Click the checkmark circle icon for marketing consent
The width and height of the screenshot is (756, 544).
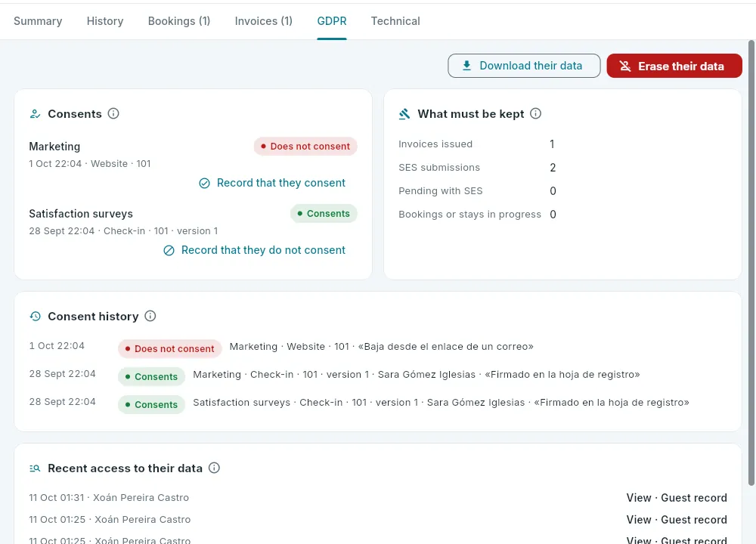[204, 183]
